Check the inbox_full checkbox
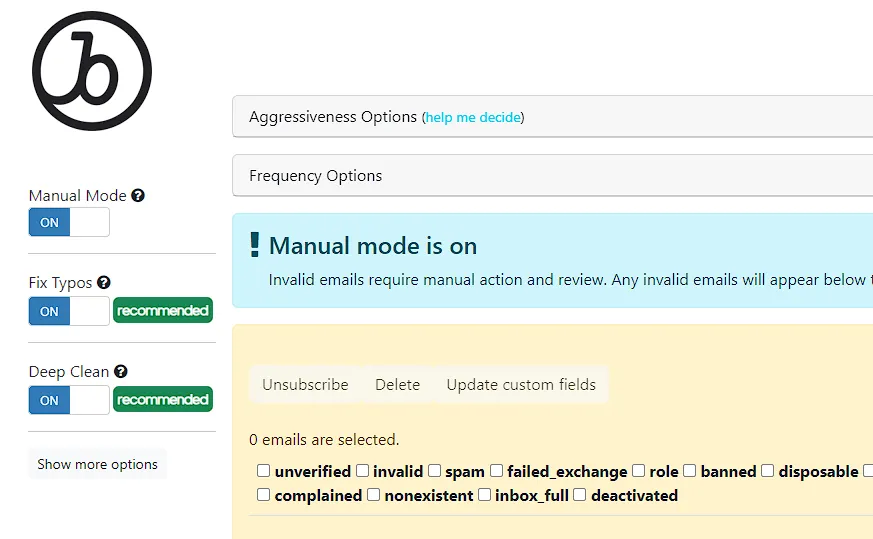The image size is (873, 539). click(x=484, y=494)
